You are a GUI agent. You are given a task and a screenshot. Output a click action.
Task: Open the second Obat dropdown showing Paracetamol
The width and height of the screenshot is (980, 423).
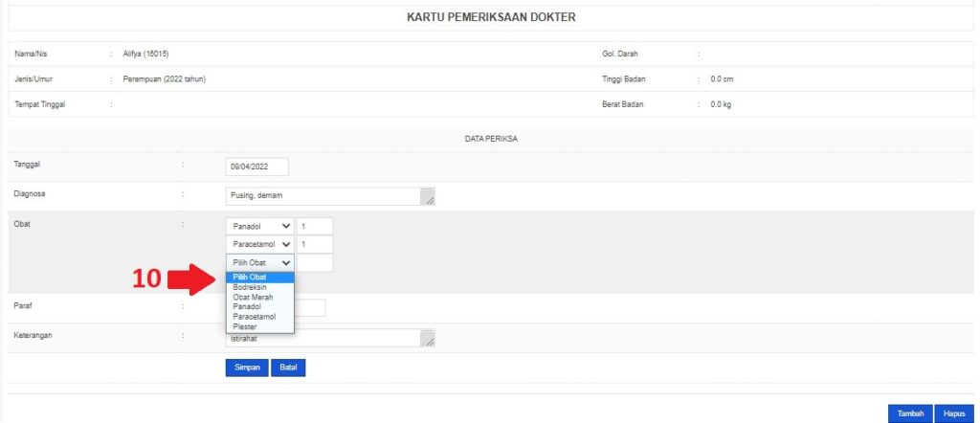click(x=260, y=245)
